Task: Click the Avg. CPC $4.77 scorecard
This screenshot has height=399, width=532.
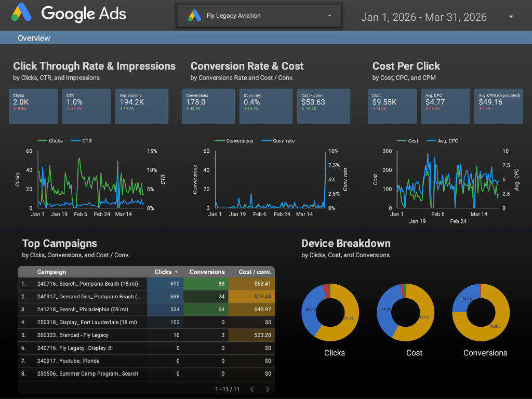Action: coord(445,106)
